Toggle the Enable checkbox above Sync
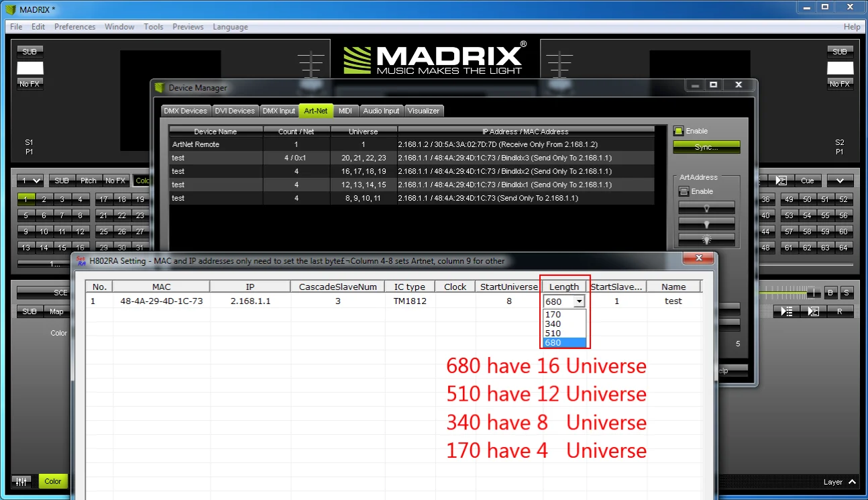This screenshot has height=500, width=868. 678,131
